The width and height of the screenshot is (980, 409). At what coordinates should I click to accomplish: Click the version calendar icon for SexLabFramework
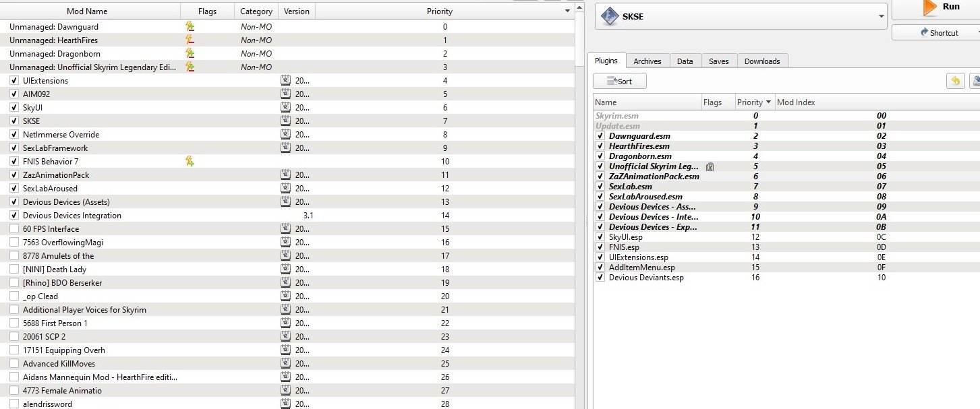click(x=285, y=148)
